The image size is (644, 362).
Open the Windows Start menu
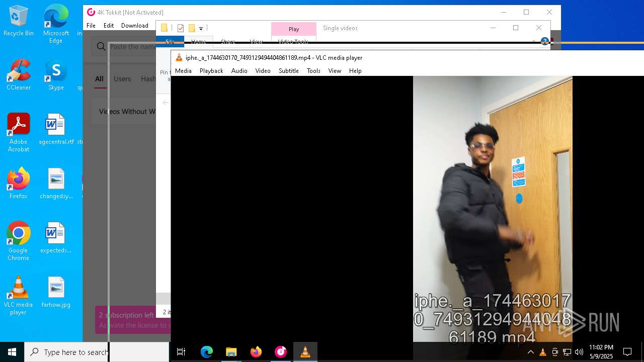pyautogui.click(x=12, y=352)
